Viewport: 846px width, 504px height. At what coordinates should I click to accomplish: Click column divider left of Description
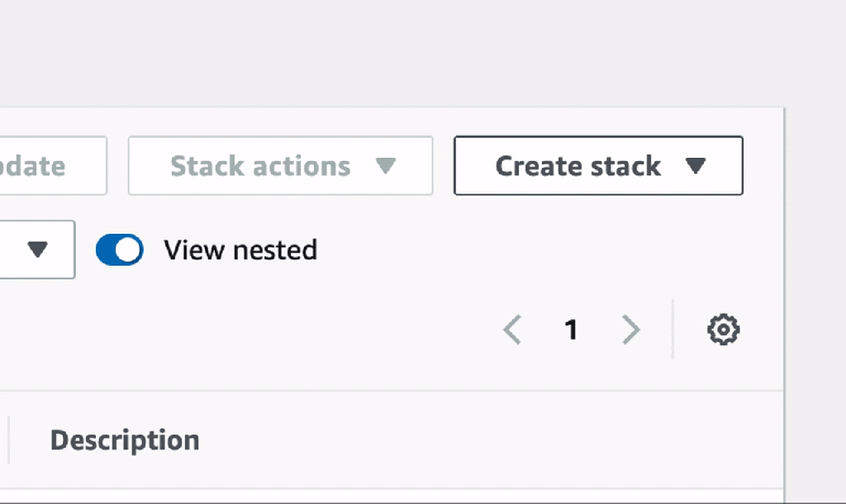9,440
